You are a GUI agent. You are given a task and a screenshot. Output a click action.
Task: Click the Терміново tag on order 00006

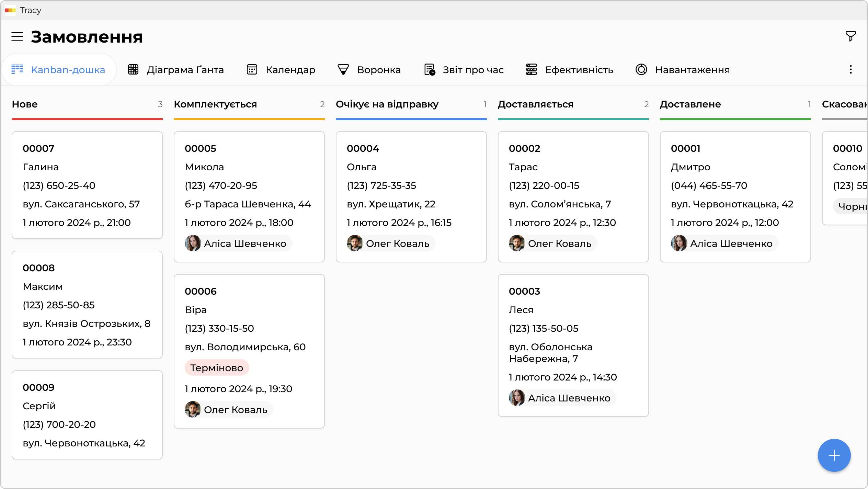217,368
